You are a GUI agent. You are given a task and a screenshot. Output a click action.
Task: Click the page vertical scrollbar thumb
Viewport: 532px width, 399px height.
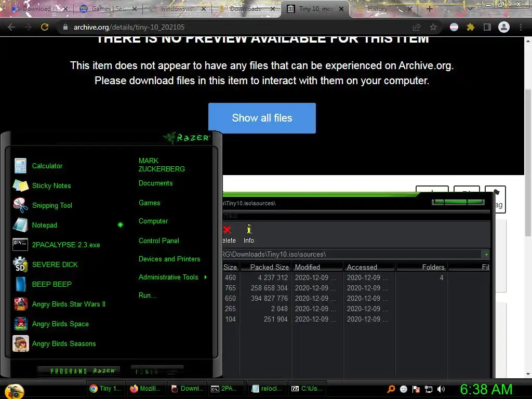point(528,163)
